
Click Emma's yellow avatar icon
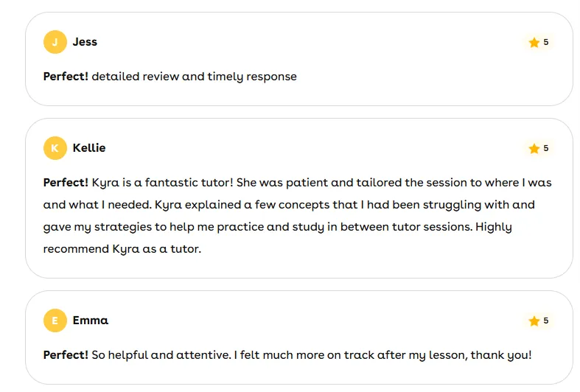[55, 321]
